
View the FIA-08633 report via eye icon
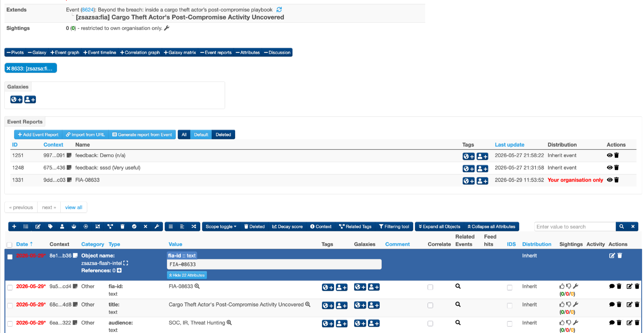pos(610,180)
